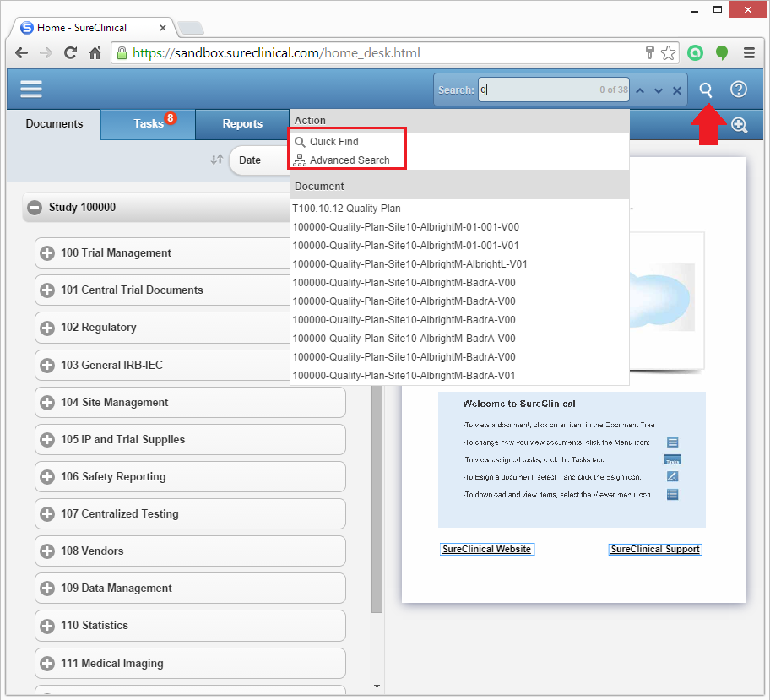Collapse the Study 100000 node
This screenshot has height=700, width=770.
click(35, 208)
